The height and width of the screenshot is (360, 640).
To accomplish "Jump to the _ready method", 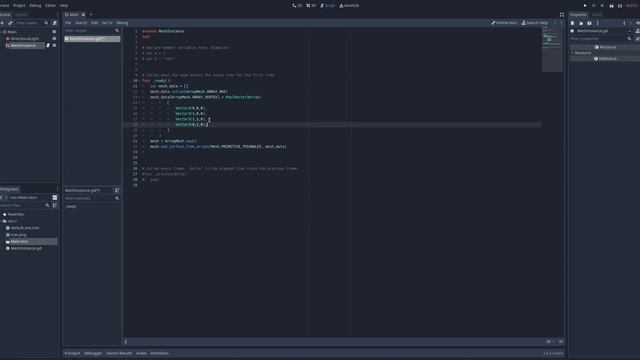I will [x=71, y=207].
